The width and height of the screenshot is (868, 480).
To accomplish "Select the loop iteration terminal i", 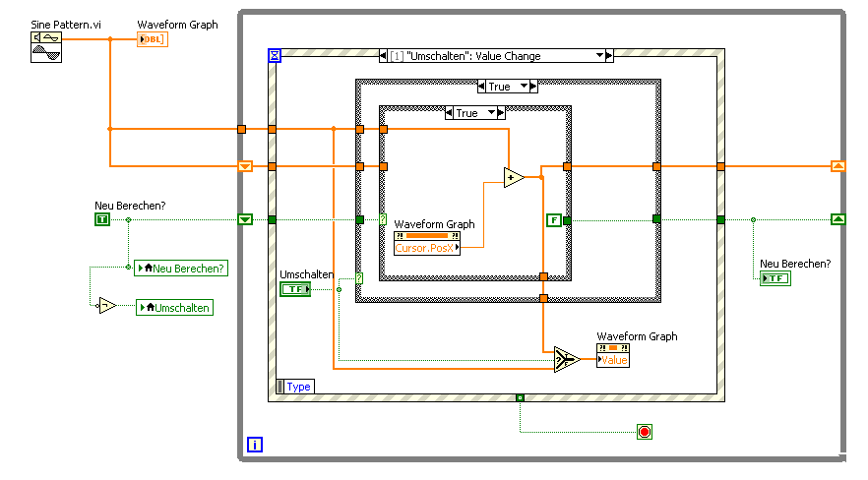I will 255,444.
